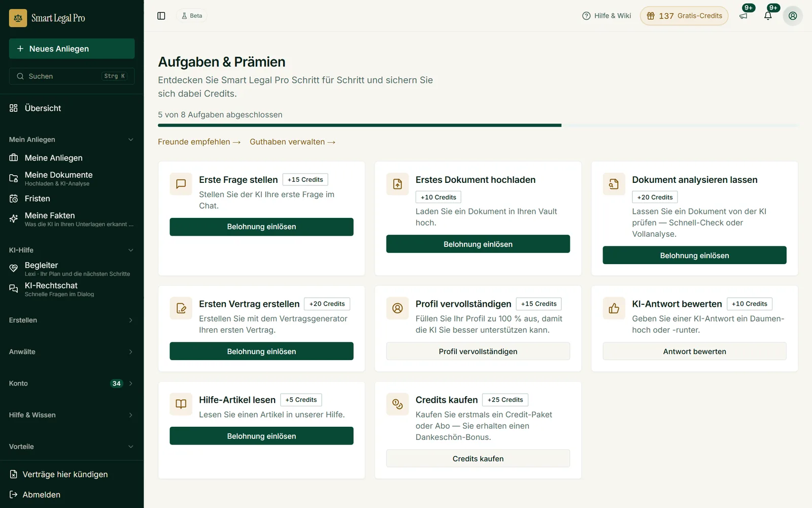Expand the Konto section
Viewport: 812px width, 508px height.
click(72, 384)
